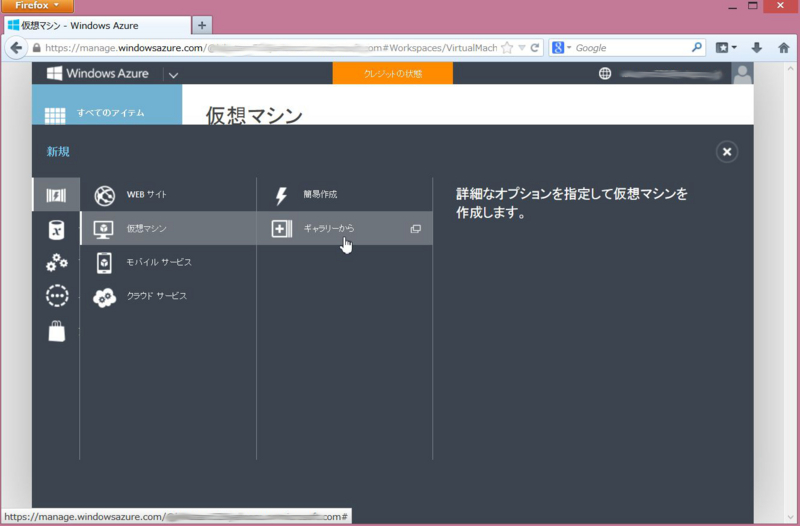Click the 仮想マシン monitor icon

pos(104,229)
